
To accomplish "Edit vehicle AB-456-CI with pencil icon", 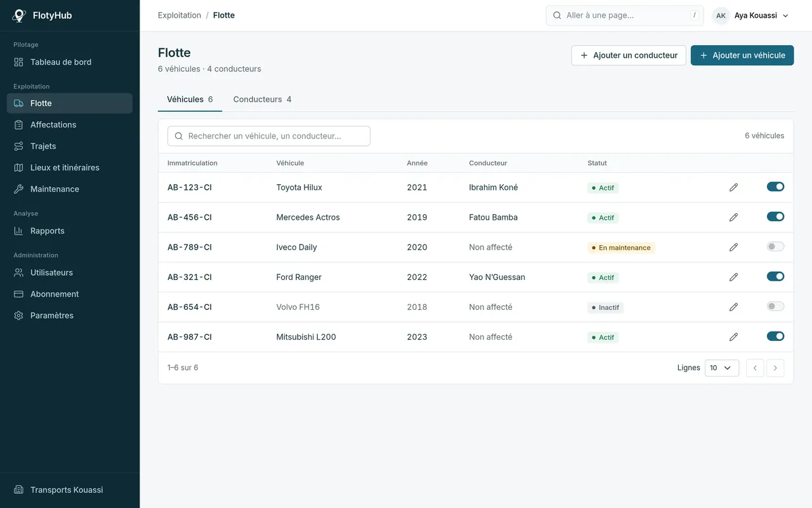I will pyautogui.click(x=733, y=217).
